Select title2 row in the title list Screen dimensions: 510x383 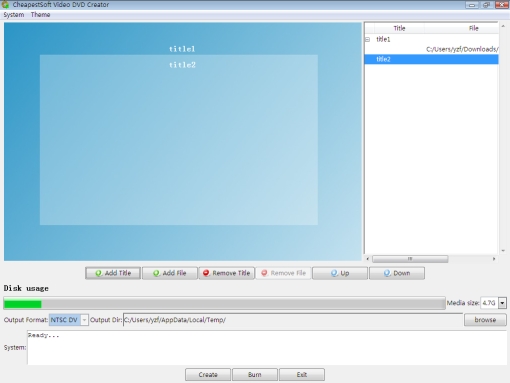[x=432, y=59]
